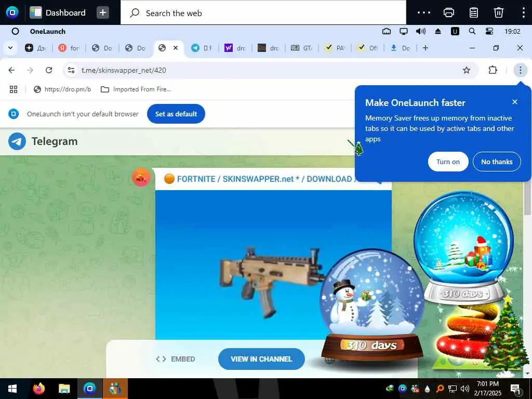Switch to the Telegram tab in tab strip
This screenshot has width=532, height=399.
click(x=202, y=48)
